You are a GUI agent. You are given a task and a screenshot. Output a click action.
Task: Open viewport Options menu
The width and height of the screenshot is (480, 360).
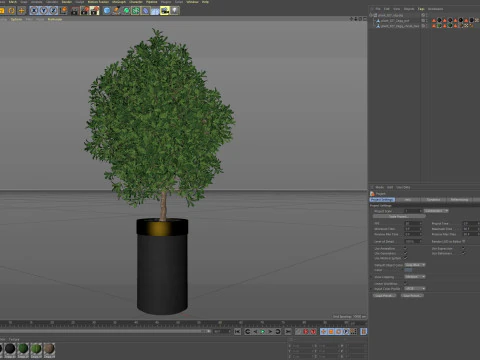[x=16, y=19]
